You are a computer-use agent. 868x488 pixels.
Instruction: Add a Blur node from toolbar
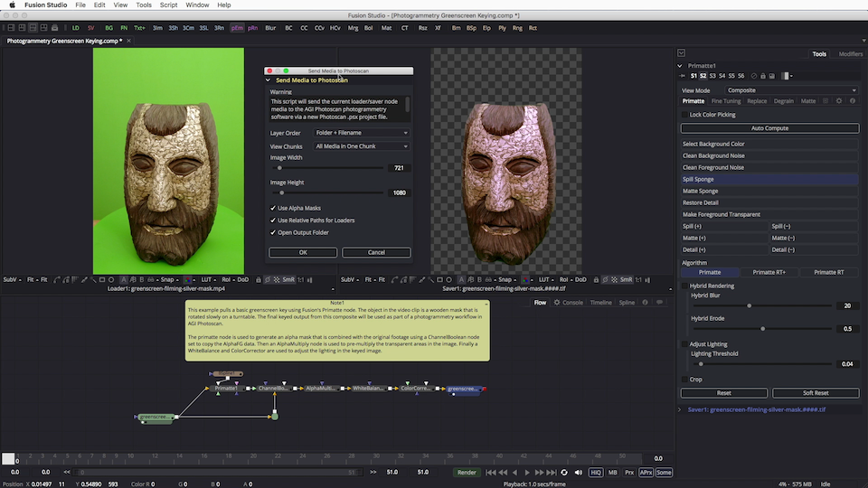[x=270, y=28]
